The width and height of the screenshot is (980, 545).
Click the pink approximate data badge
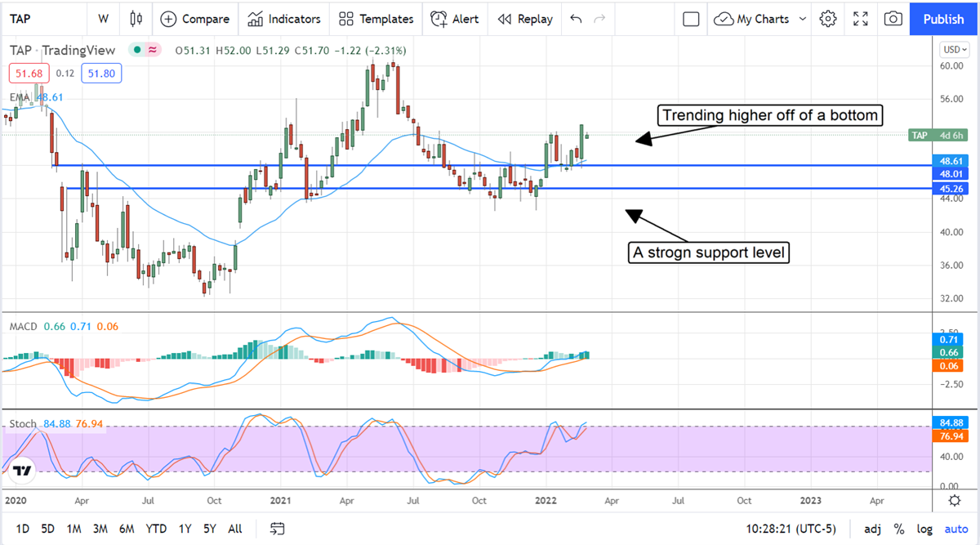153,51
